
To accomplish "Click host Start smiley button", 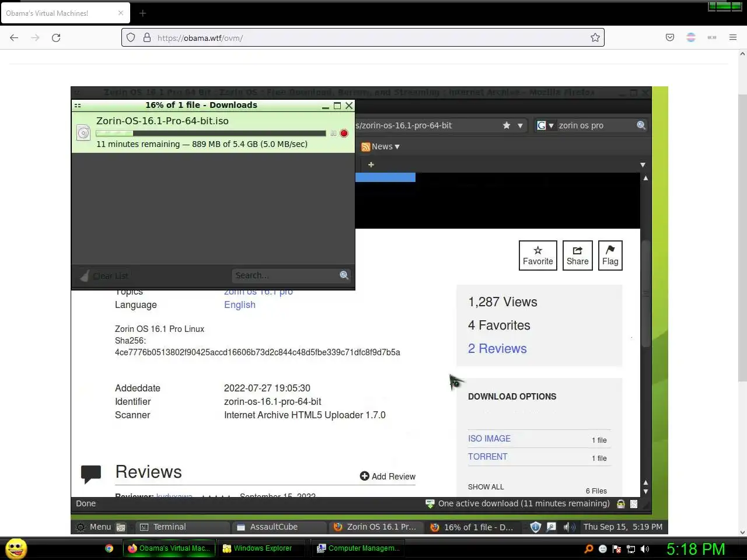I will (x=16, y=548).
